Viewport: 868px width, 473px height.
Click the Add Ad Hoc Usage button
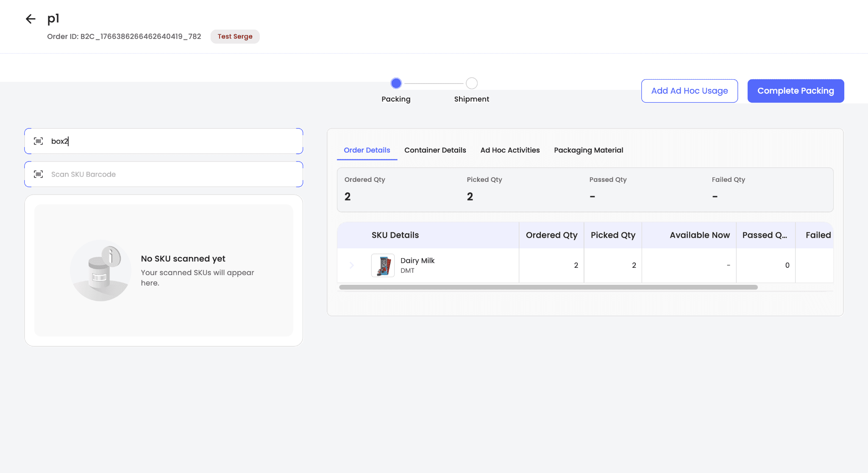689,91
